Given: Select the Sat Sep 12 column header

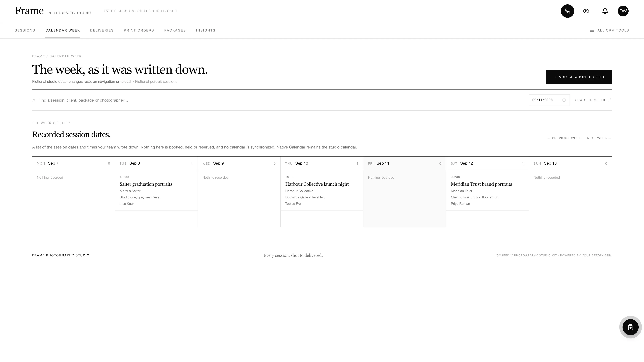Looking at the screenshot, I should pyautogui.click(x=487, y=163).
